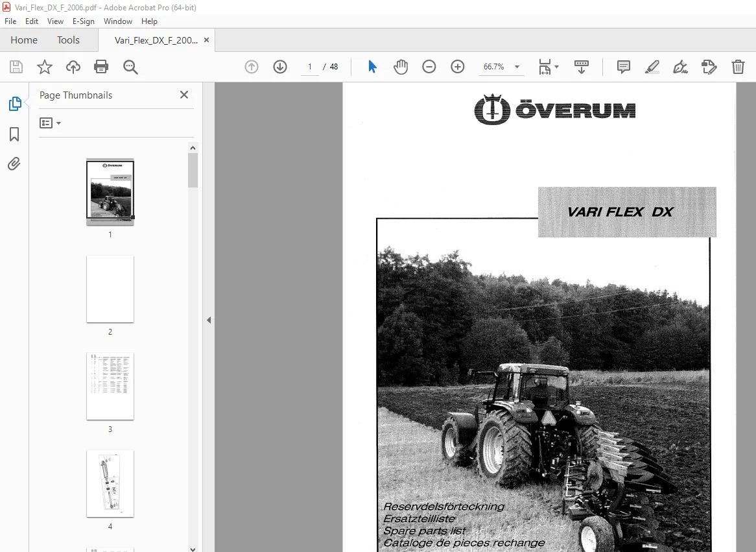This screenshot has width=756, height=552.
Task: Select the Highlight text pen tool
Action: coord(652,67)
